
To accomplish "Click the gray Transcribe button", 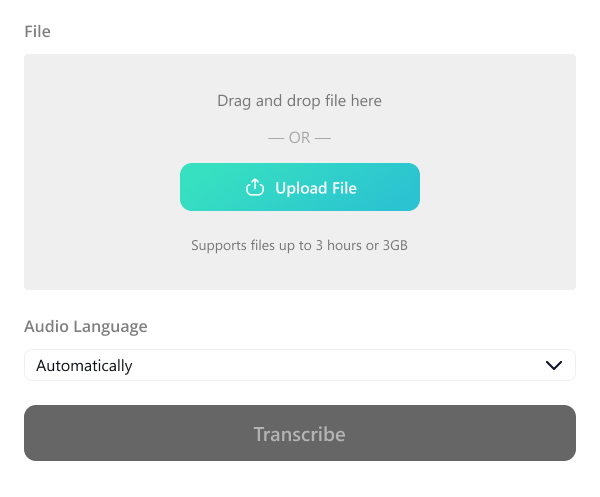I will 300,433.
